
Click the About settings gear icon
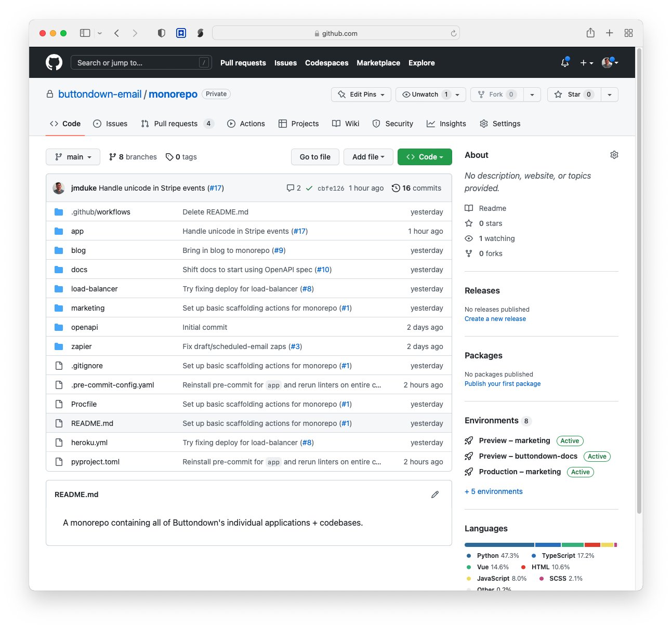(614, 155)
